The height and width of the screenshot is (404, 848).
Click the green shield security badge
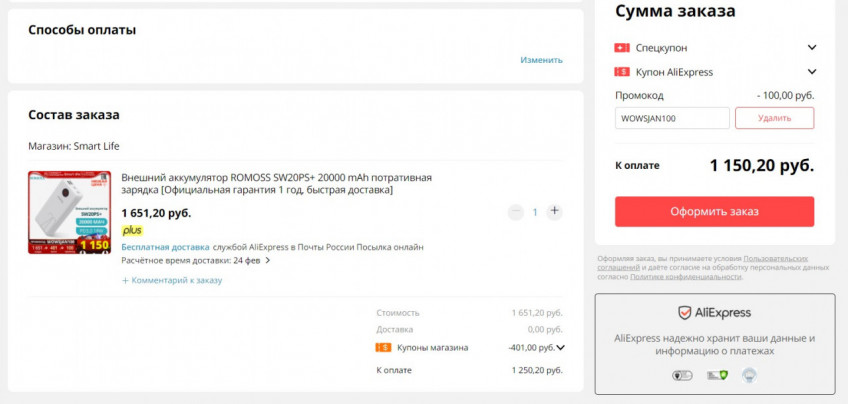716,376
